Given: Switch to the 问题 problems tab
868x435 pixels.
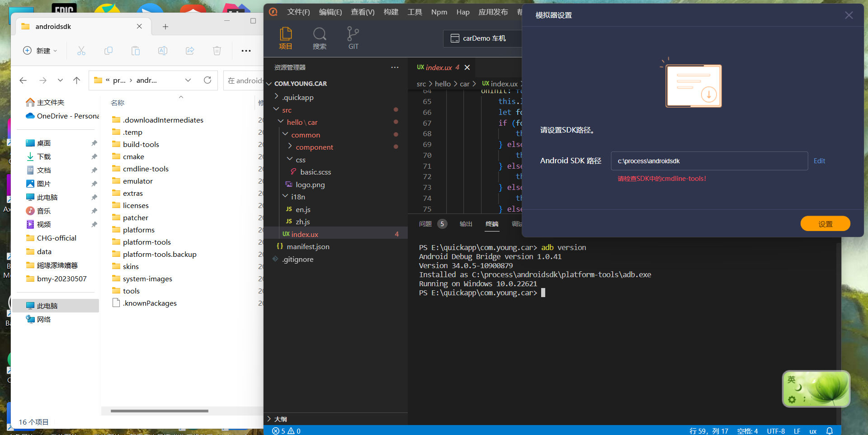Looking at the screenshot, I should coord(425,224).
